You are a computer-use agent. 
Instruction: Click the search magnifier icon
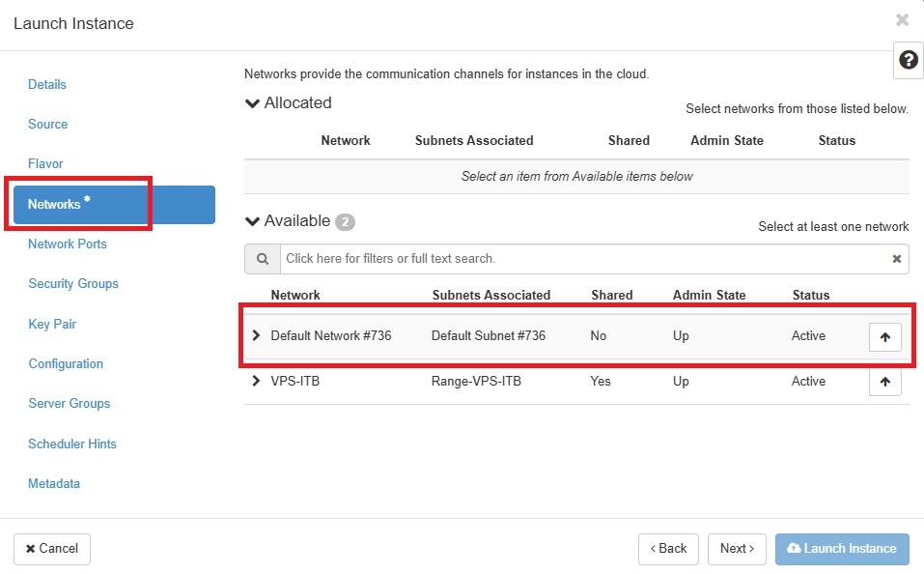pyautogui.click(x=263, y=258)
